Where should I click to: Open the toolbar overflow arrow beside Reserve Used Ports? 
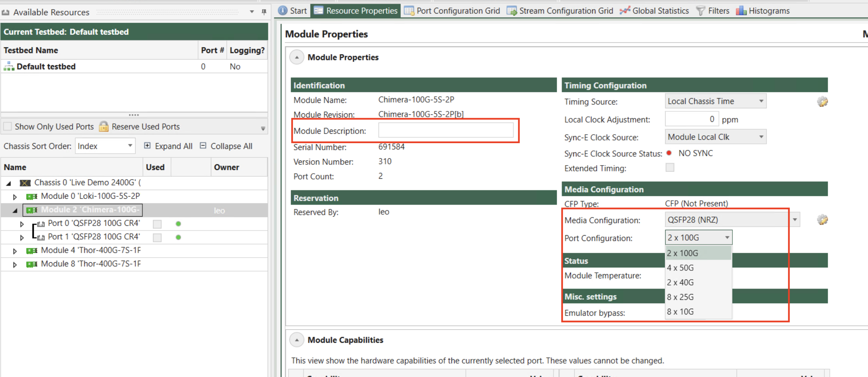pyautogui.click(x=263, y=128)
